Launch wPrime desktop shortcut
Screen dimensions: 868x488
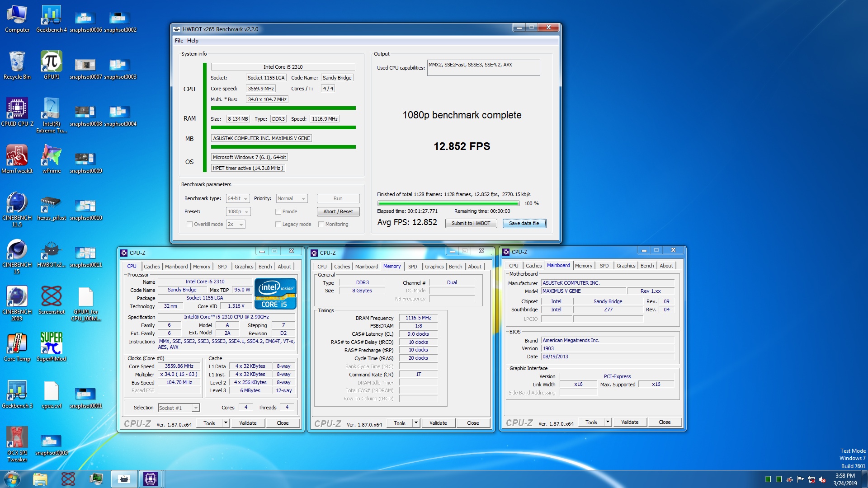(52, 160)
